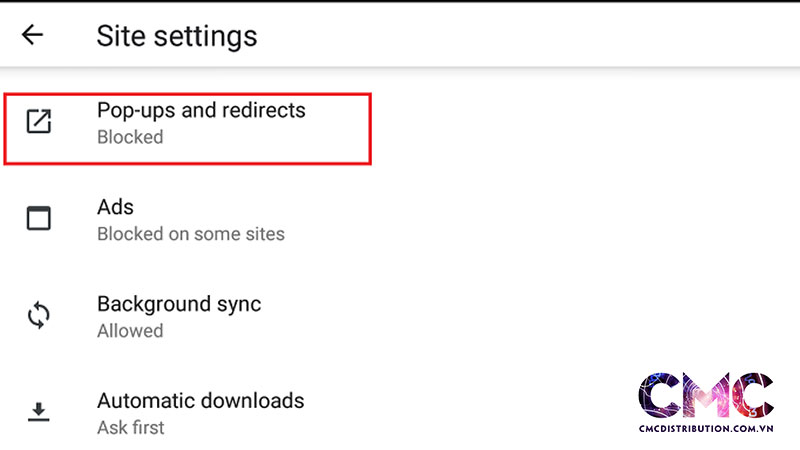Open the Automatic downloads setting label

200,401
